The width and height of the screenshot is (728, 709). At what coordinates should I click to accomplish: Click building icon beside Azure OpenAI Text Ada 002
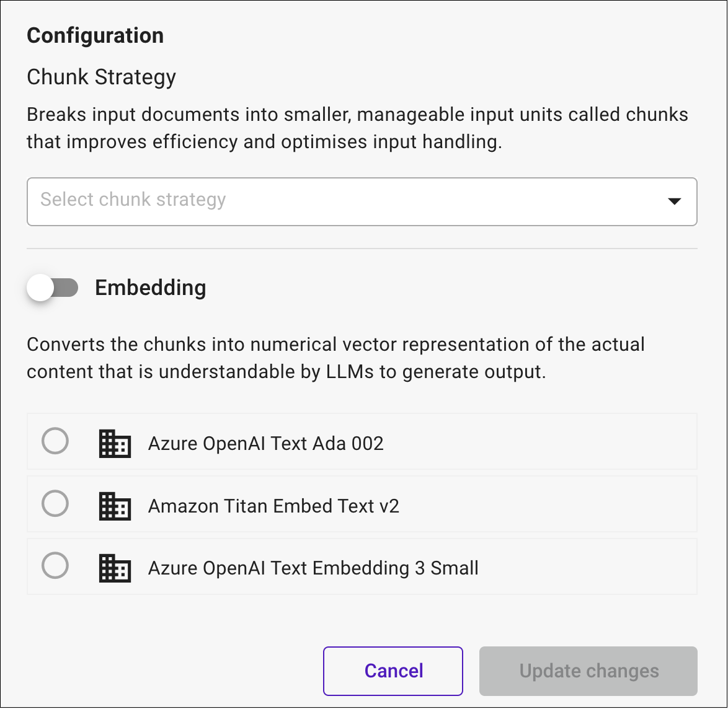pyautogui.click(x=115, y=444)
